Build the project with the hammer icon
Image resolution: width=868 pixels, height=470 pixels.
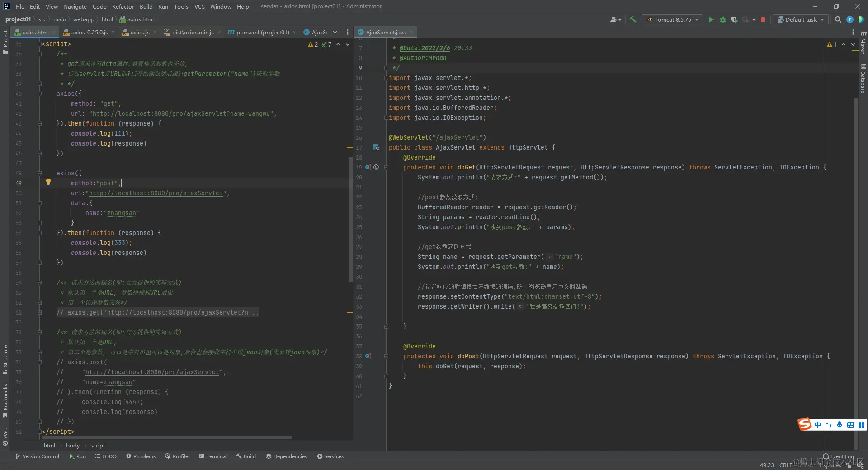tap(632, 19)
